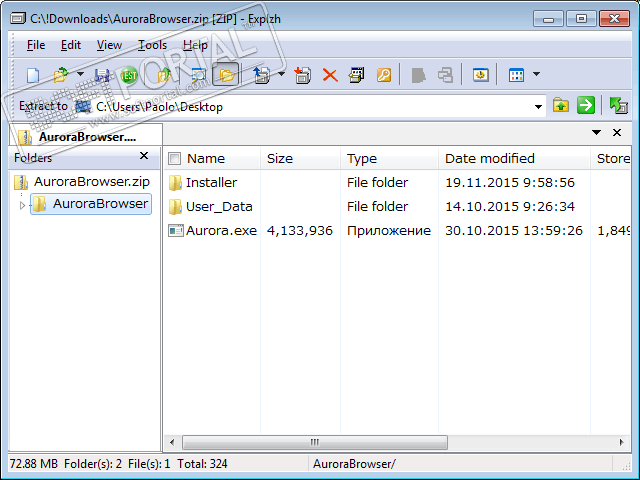
Task: Select the Aurora.exe file row
Action: click(397, 231)
